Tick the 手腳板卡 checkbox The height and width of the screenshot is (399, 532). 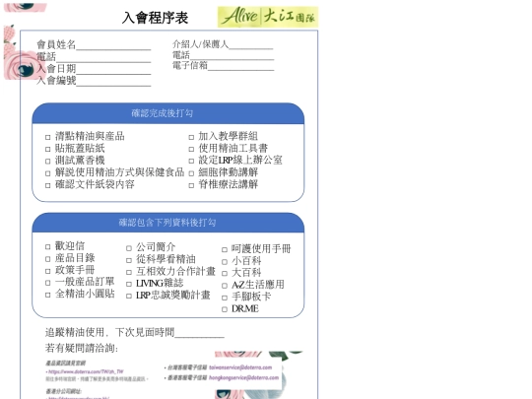click(x=225, y=298)
